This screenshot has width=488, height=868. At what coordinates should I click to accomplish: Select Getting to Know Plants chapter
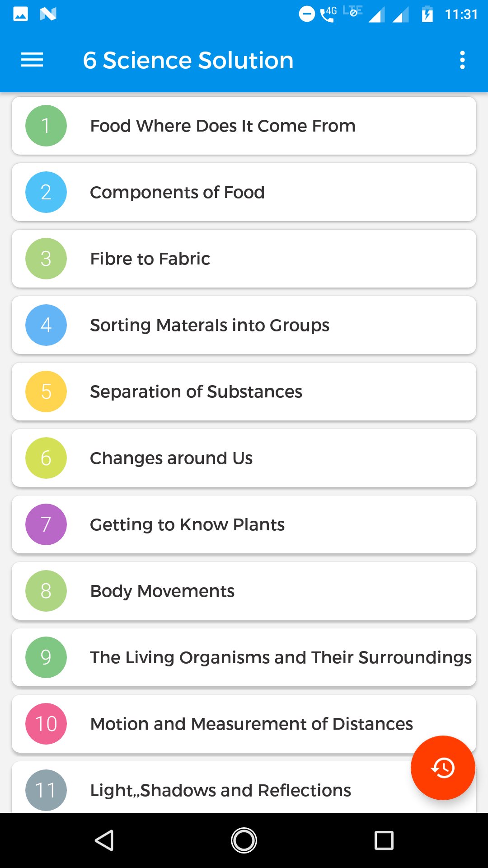click(244, 524)
